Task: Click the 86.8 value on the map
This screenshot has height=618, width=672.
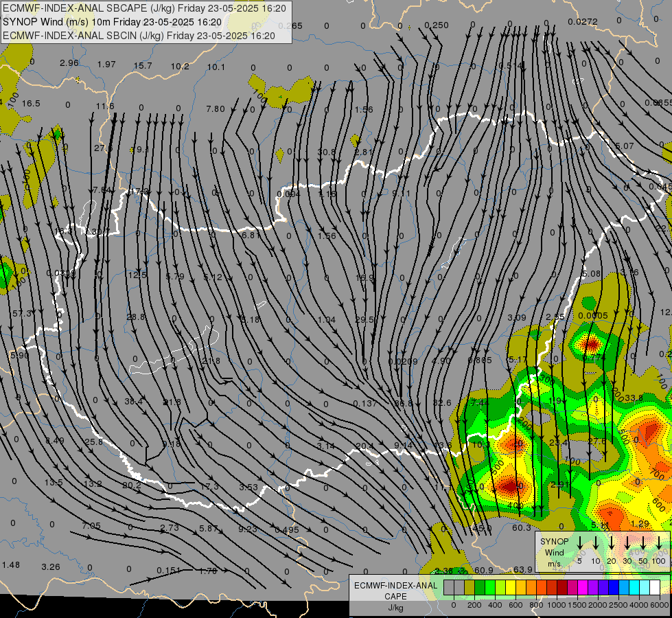Action: 404,403
